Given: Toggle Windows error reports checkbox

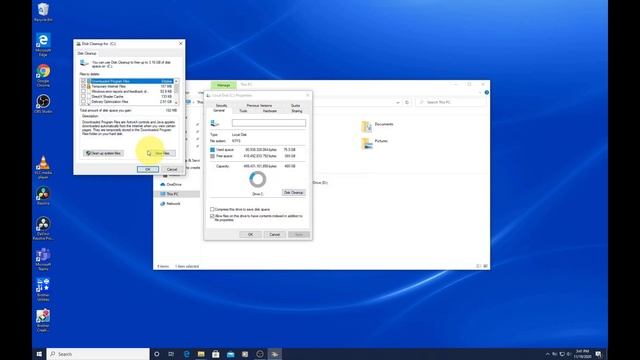Looking at the screenshot, I should point(84,91).
